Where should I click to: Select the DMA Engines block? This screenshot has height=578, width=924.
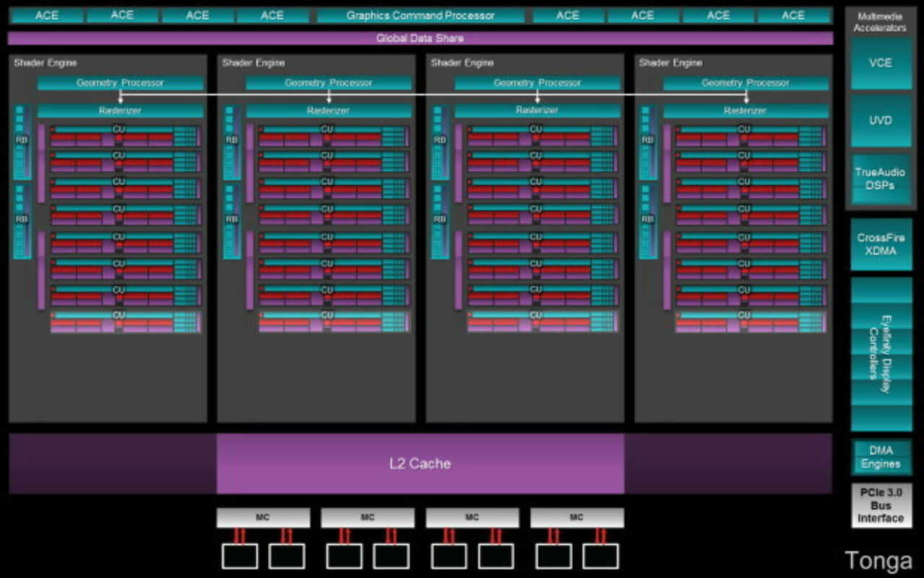[x=881, y=457]
